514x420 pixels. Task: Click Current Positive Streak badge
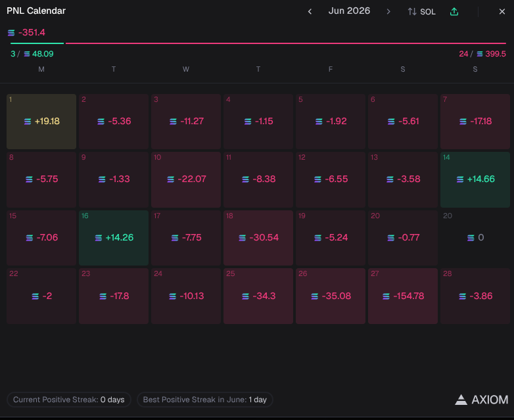point(69,400)
